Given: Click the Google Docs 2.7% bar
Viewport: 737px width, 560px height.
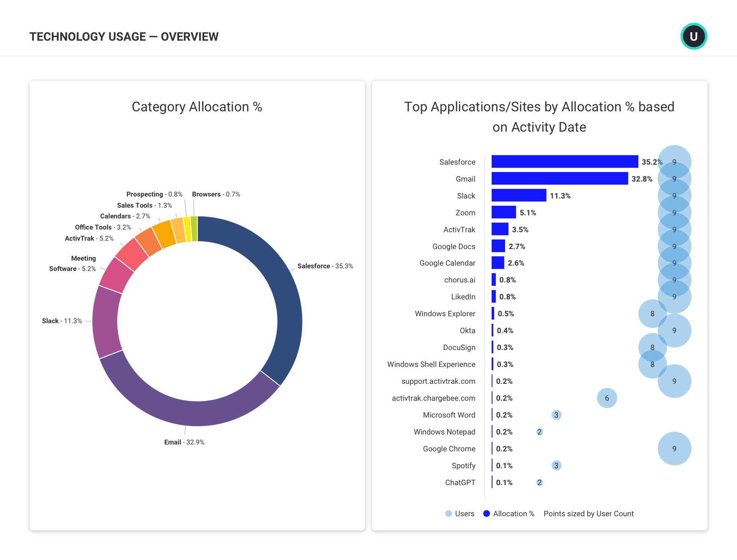Looking at the screenshot, I should (498, 246).
